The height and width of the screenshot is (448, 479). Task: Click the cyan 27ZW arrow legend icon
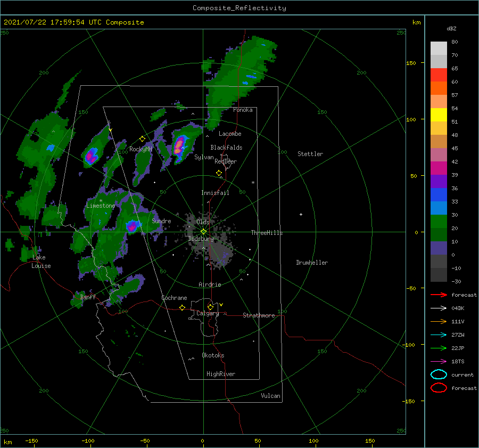(439, 335)
